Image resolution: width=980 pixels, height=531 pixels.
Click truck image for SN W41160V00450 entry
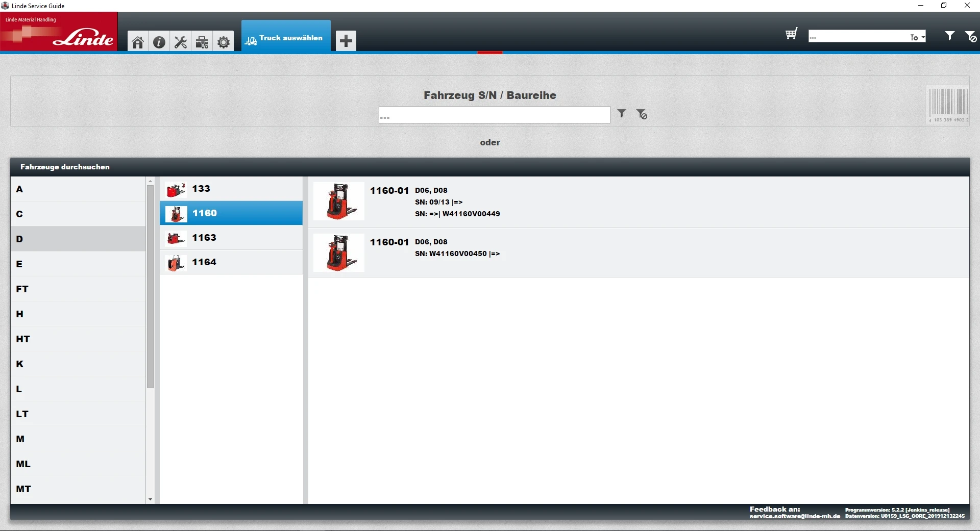(x=339, y=253)
